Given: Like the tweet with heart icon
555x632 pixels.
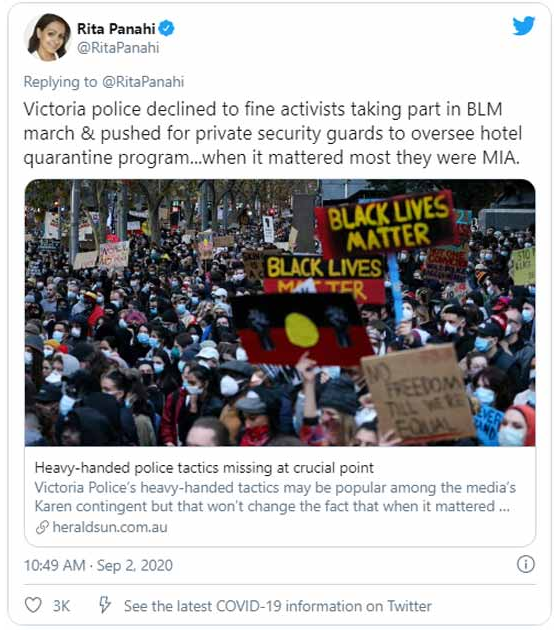Looking at the screenshot, I should click(33, 605).
